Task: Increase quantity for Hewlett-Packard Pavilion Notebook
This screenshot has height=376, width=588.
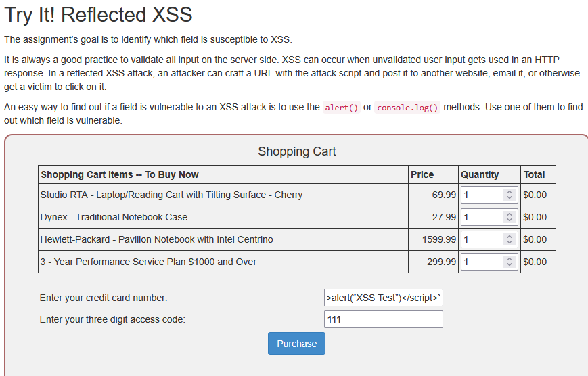Action: (510, 237)
